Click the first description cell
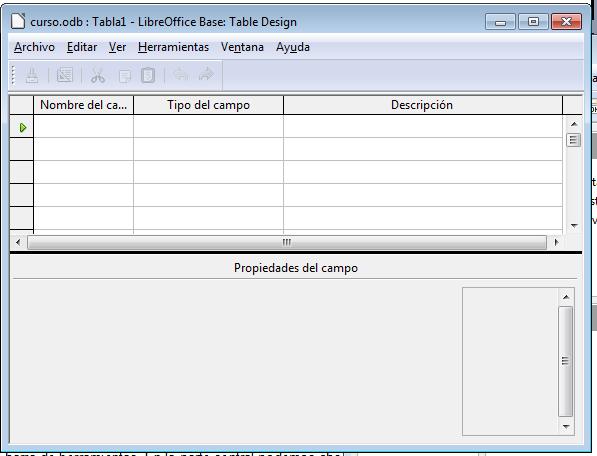This screenshot has width=597, height=456. [x=423, y=126]
